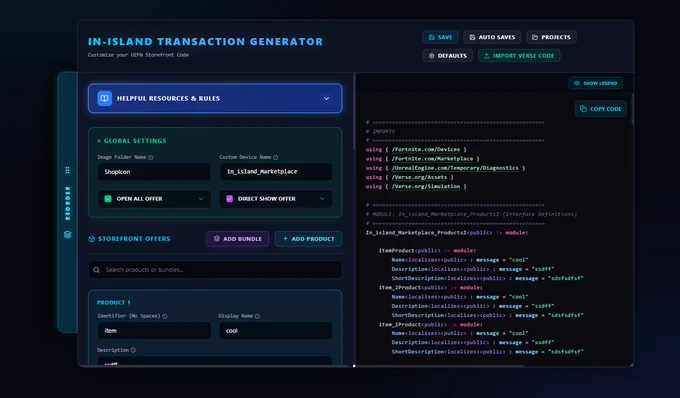The image size is (680, 398).
Task: Click the Custom Device Name field
Action: [x=276, y=172]
